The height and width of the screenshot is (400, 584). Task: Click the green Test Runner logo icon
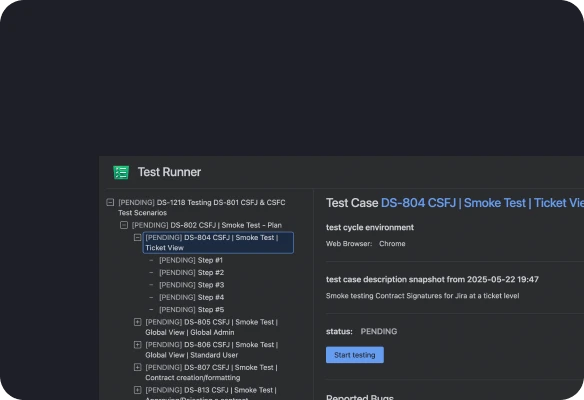pos(121,172)
